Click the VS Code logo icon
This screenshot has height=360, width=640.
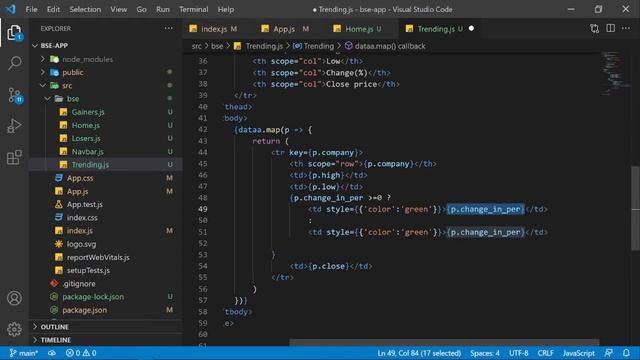coord(10,9)
